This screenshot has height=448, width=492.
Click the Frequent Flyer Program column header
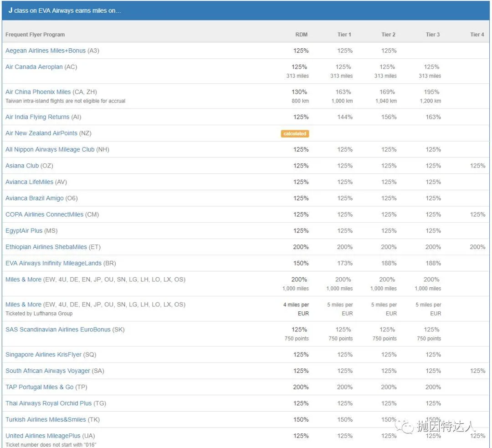coord(35,35)
